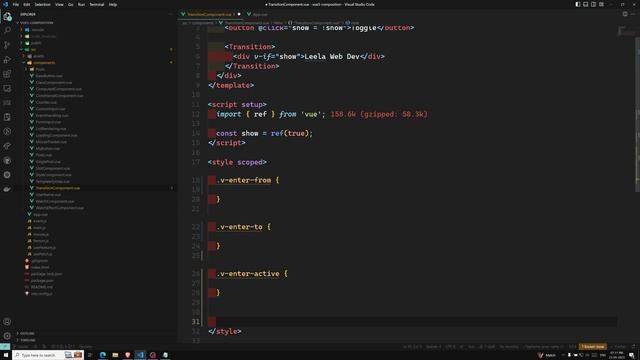Close the unsaved TransitionComponent.vue tab dot
Screen dimensions: 640x360
click(239, 14)
